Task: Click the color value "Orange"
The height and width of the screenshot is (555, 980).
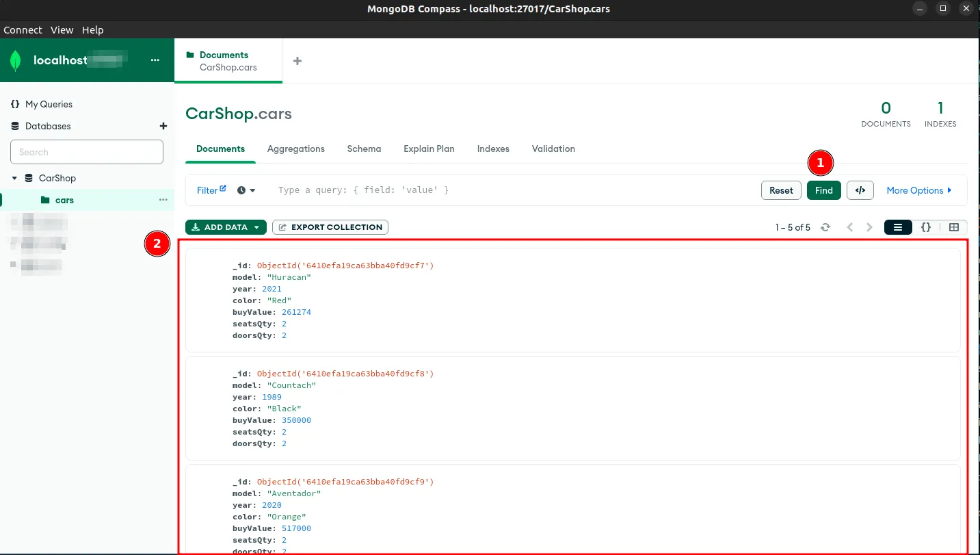Action: pyautogui.click(x=287, y=517)
